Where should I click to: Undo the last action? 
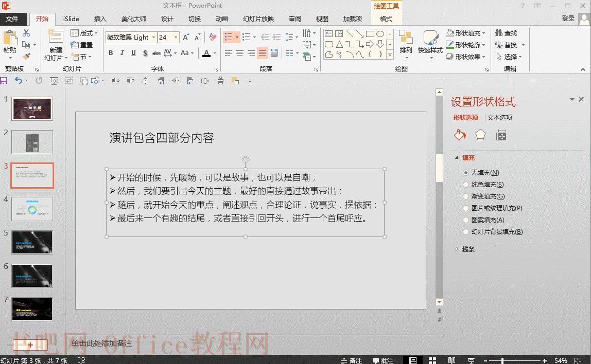(x=19, y=81)
